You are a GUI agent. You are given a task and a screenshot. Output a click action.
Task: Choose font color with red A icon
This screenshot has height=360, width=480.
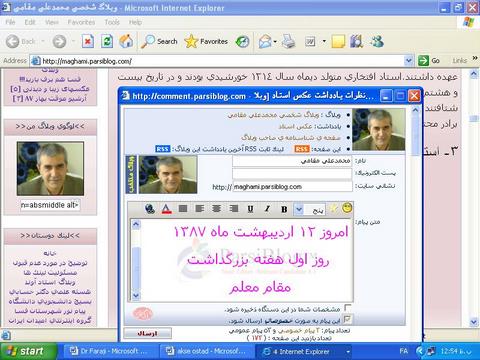166,209
